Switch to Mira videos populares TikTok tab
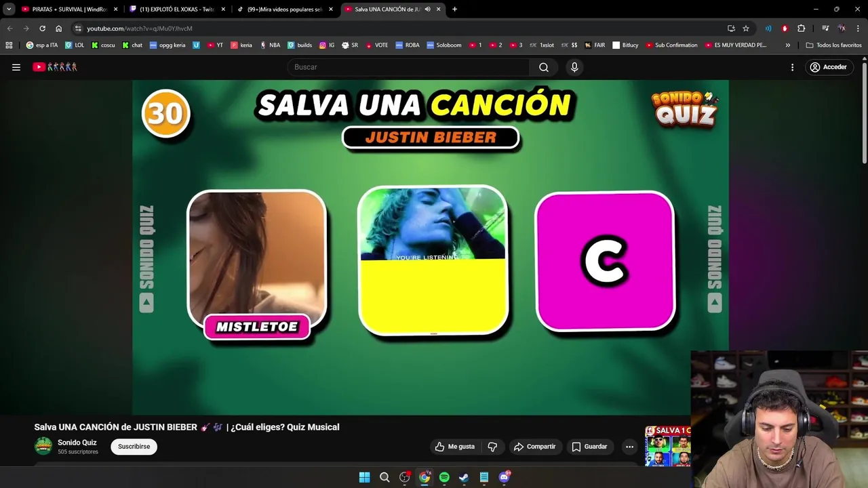Viewport: 868px width, 488px height. 285,9
